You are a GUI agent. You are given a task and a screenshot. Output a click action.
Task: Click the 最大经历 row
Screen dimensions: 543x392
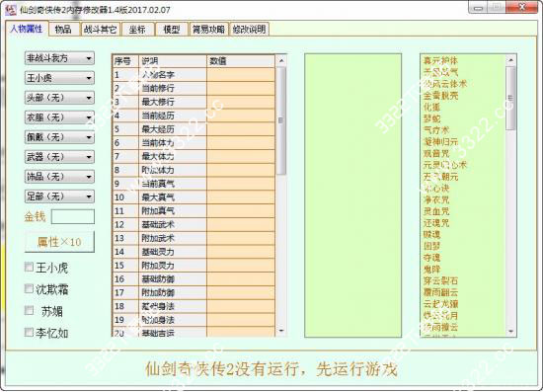click(194, 128)
